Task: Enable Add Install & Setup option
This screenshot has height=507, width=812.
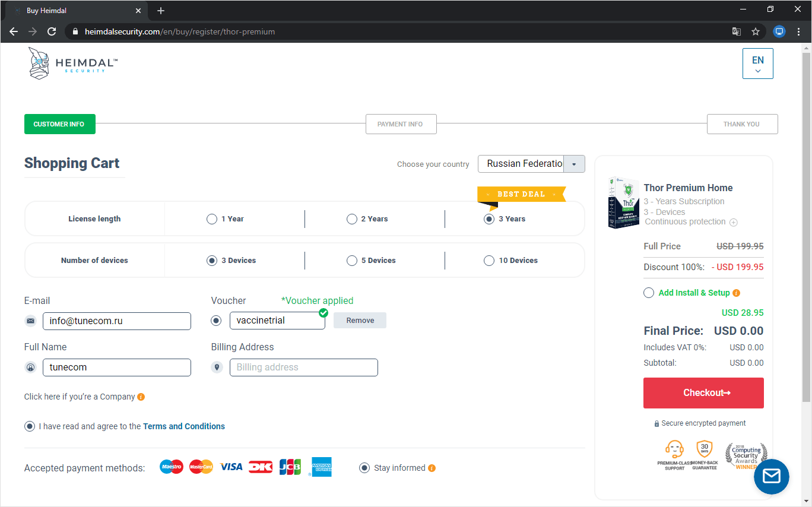Action: (x=649, y=293)
